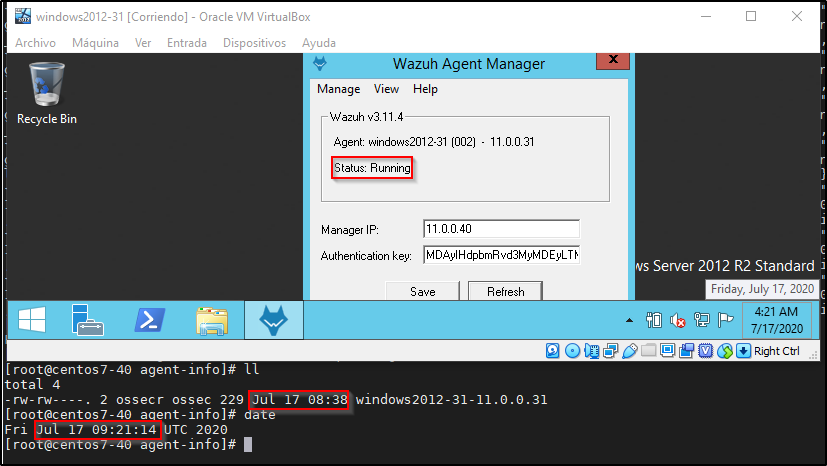The height and width of the screenshot is (466, 827).
Task: Click the Status: Running text
Action: tap(372, 168)
